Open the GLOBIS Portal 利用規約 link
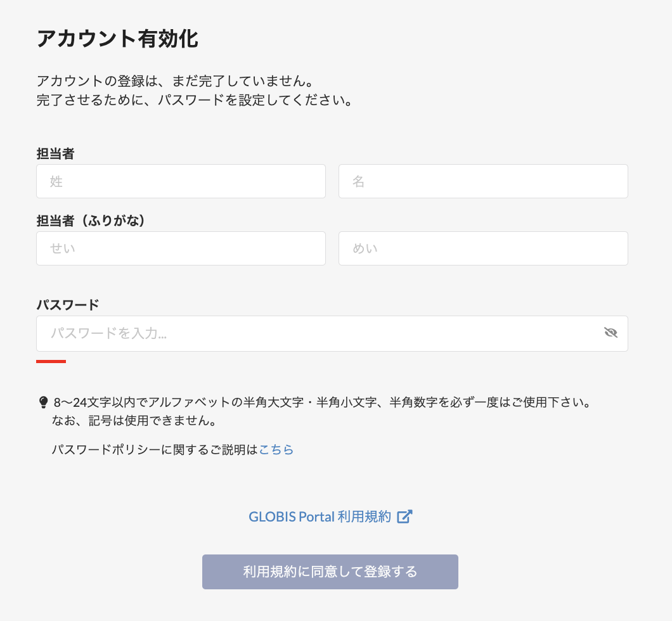The image size is (672, 621). (320, 516)
